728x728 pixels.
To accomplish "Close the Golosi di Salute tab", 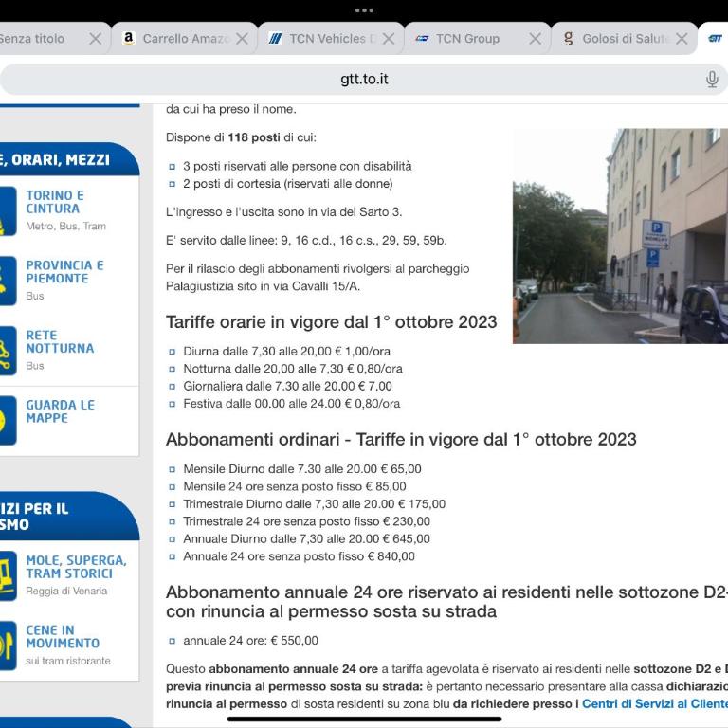I will point(682,39).
